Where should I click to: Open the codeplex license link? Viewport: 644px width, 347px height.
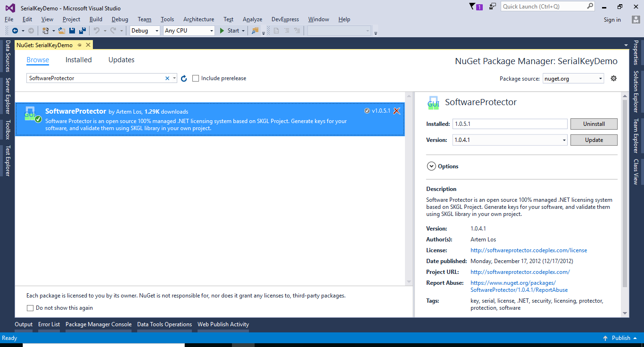point(529,250)
